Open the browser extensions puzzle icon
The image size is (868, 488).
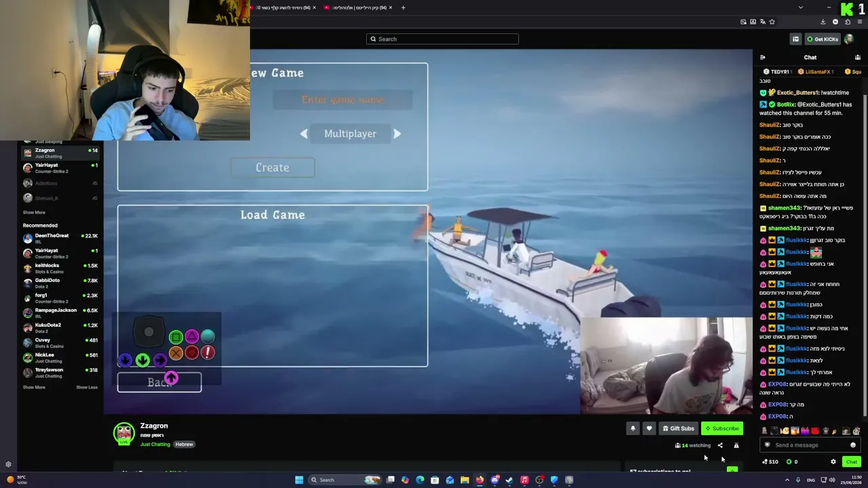click(848, 22)
